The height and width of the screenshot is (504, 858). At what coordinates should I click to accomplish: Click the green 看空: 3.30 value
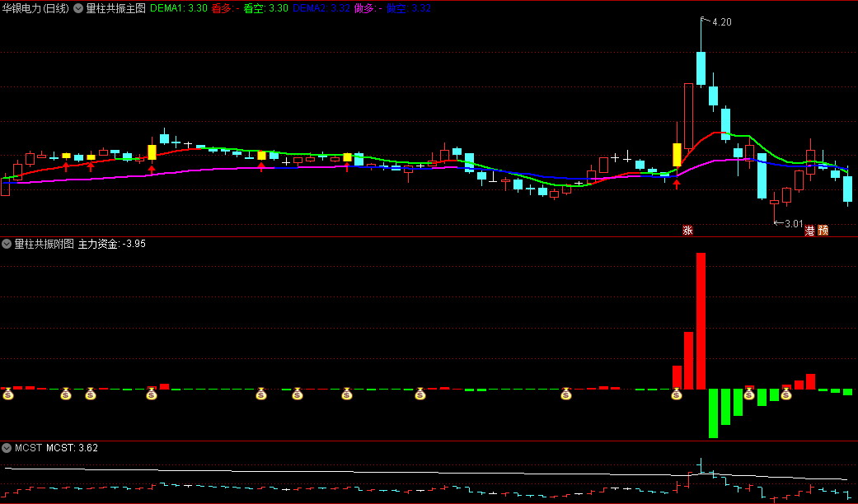266,8
